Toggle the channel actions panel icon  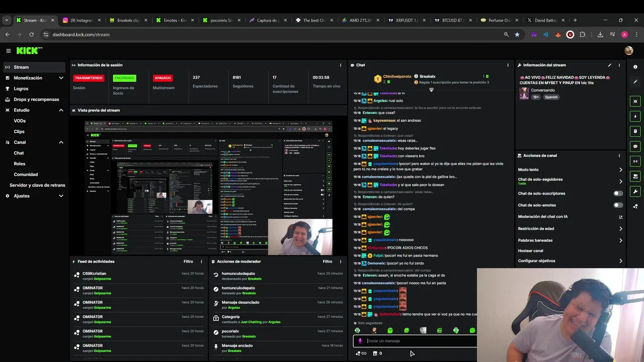pyautogui.click(x=635, y=176)
